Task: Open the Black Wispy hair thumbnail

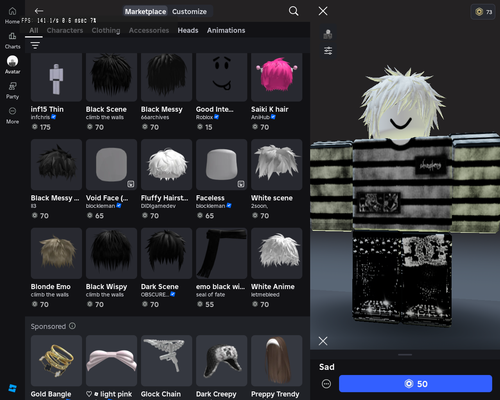Action: point(111,253)
